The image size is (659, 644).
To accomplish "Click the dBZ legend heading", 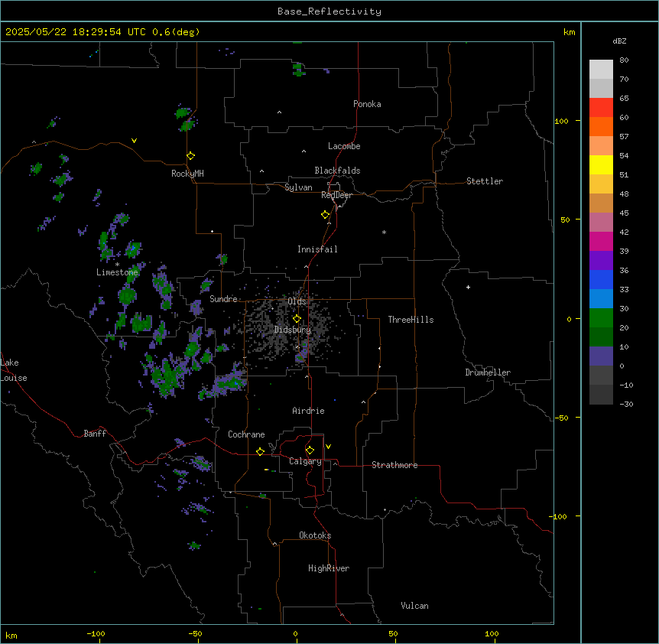I will coord(619,41).
